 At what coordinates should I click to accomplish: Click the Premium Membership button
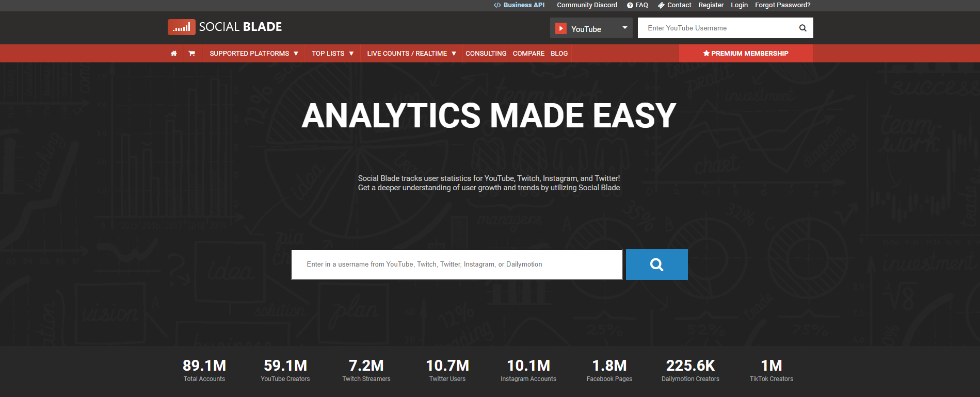pos(746,54)
